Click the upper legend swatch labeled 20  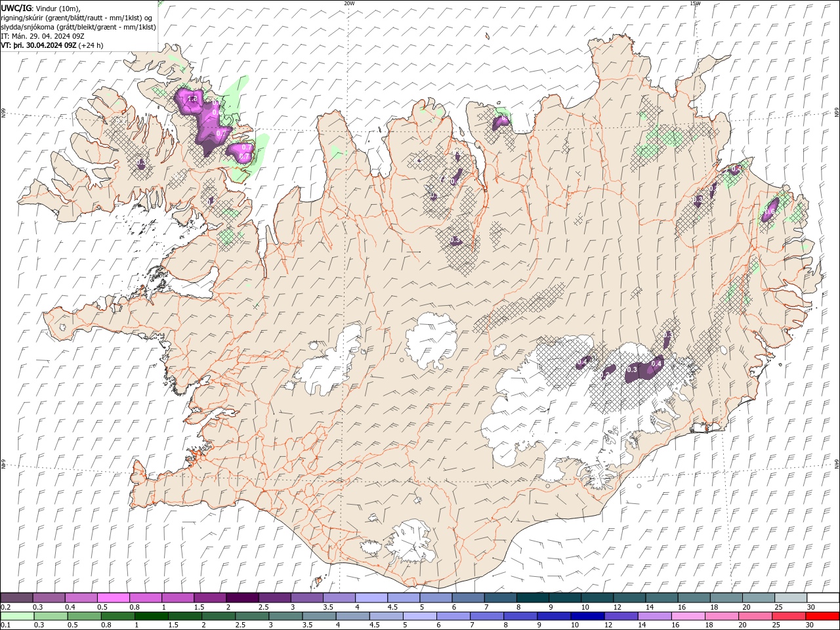[758, 598]
